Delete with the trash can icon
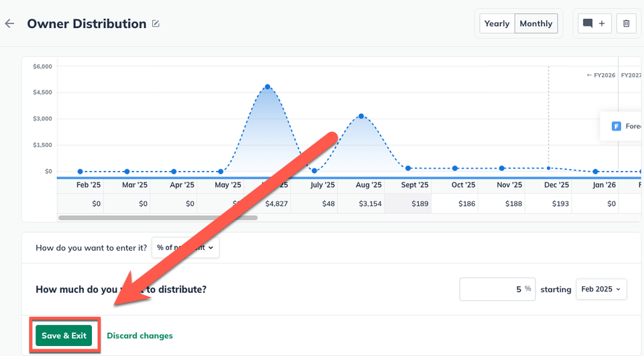 627,23
